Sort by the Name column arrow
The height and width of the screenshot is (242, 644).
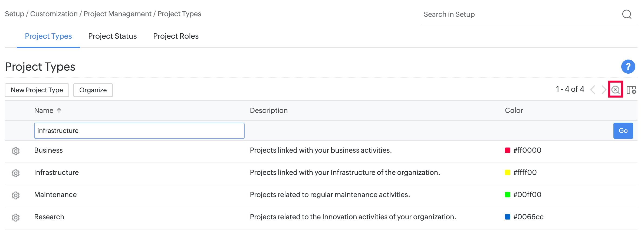pos(59,110)
